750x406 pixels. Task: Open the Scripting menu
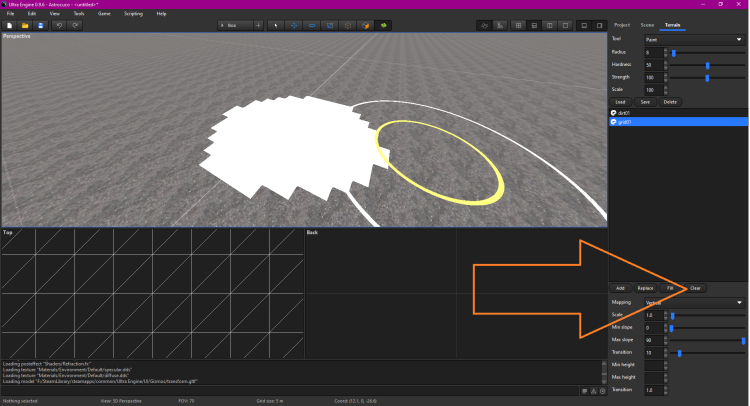tap(133, 13)
